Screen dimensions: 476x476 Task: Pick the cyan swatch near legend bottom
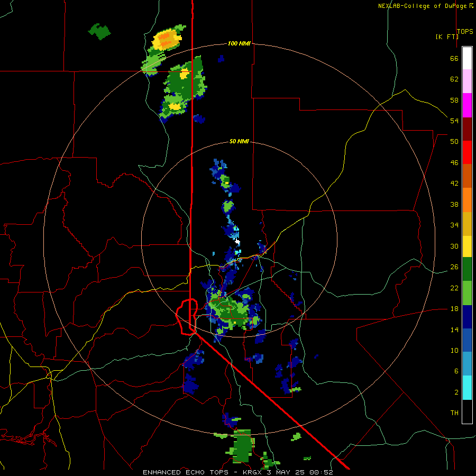(x=467, y=388)
